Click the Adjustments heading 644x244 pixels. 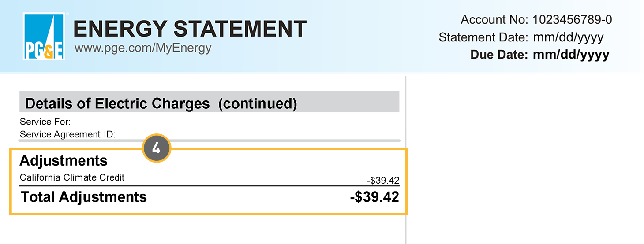coord(64,161)
